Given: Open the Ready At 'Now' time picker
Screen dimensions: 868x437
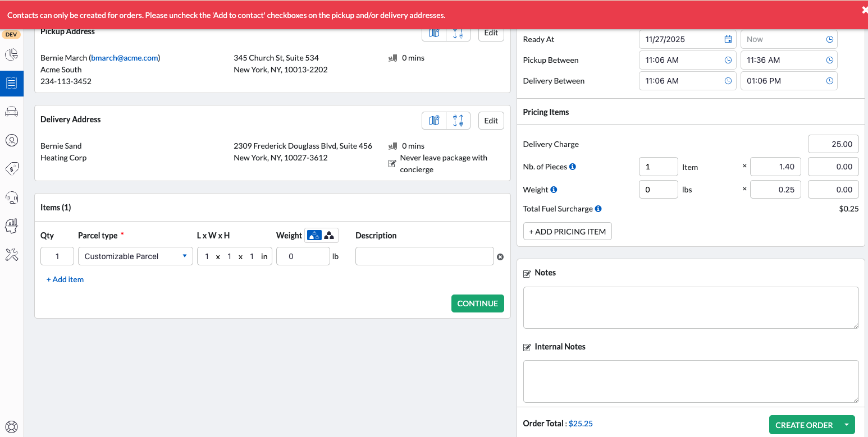Looking at the screenshot, I should click(x=830, y=39).
